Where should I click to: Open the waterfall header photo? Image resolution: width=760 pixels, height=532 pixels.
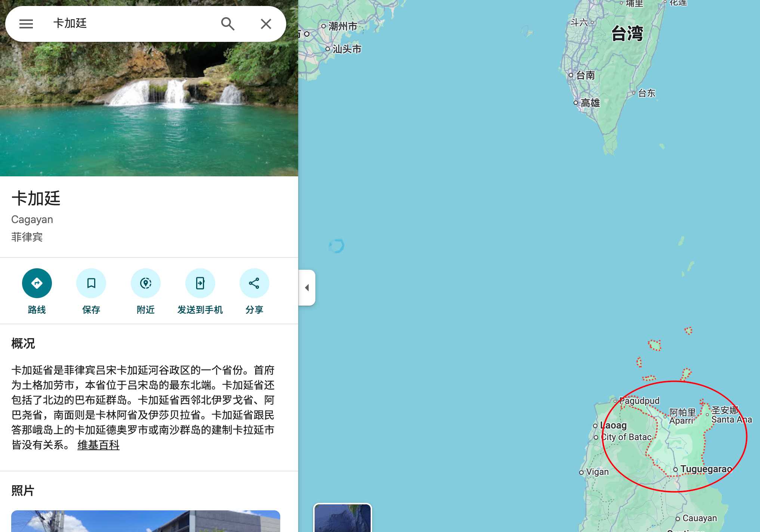[x=149, y=108]
